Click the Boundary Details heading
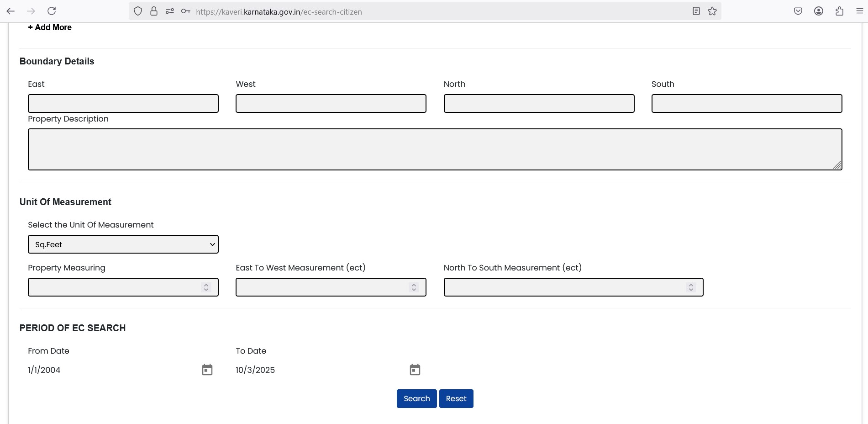Screen dimensions: 868x424 click(x=57, y=61)
